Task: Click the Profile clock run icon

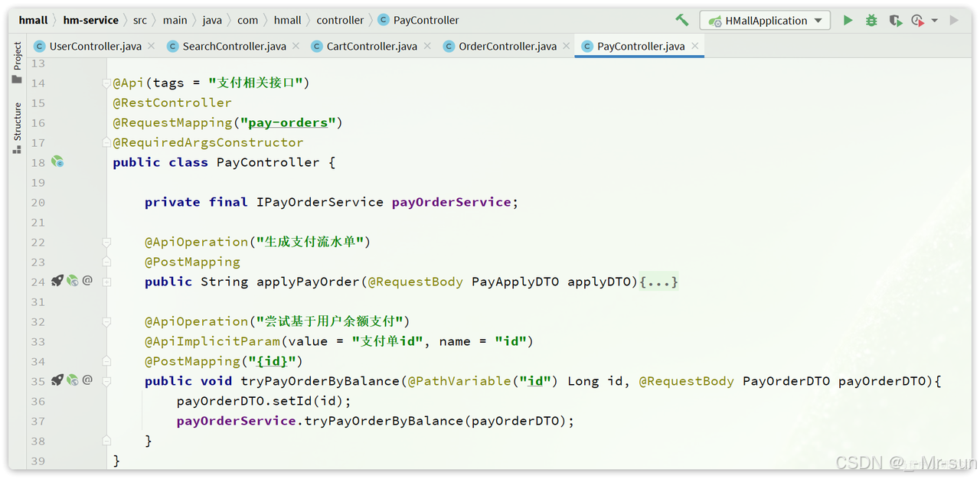Action: (917, 21)
